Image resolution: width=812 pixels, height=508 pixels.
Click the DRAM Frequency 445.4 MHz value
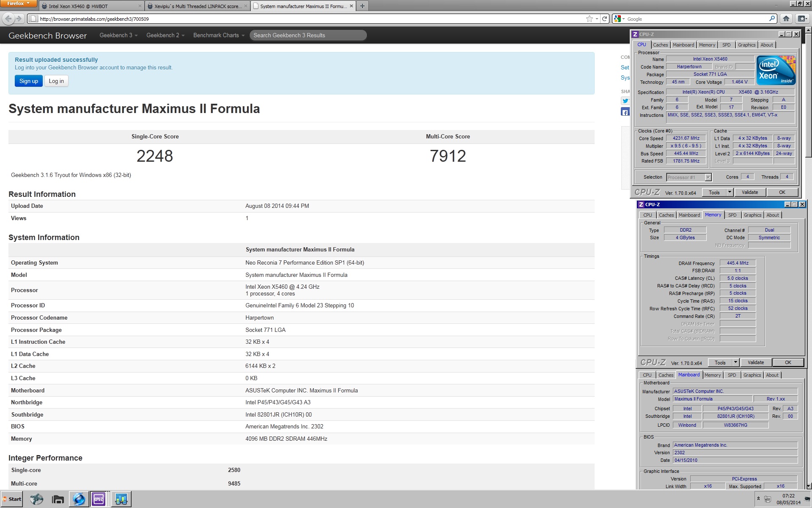(x=738, y=263)
